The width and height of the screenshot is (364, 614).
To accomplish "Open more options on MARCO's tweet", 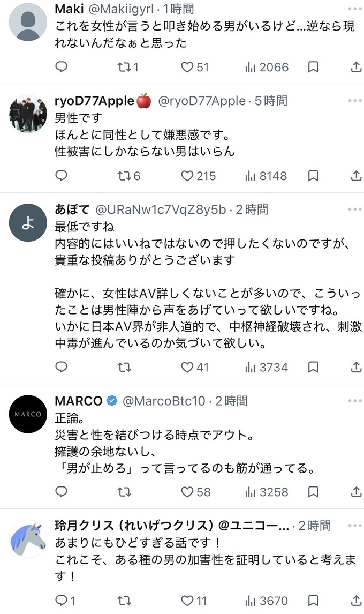I will point(355,401).
